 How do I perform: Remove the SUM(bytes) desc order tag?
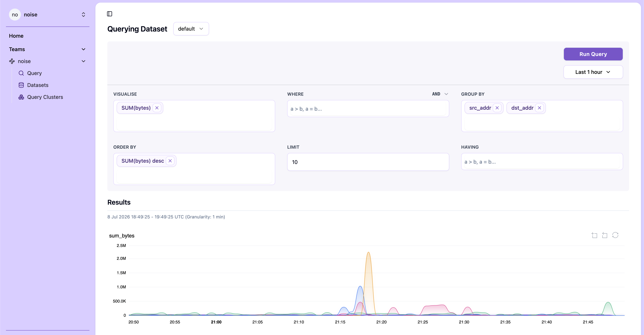170,161
